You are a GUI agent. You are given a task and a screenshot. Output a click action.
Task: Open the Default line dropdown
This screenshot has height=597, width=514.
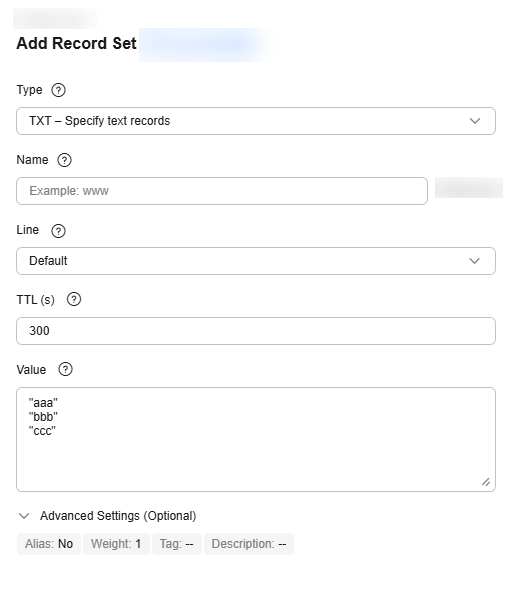point(256,261)
